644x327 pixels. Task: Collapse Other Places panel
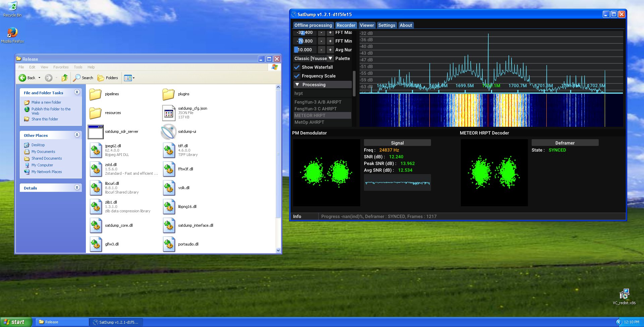click(77, 135)
